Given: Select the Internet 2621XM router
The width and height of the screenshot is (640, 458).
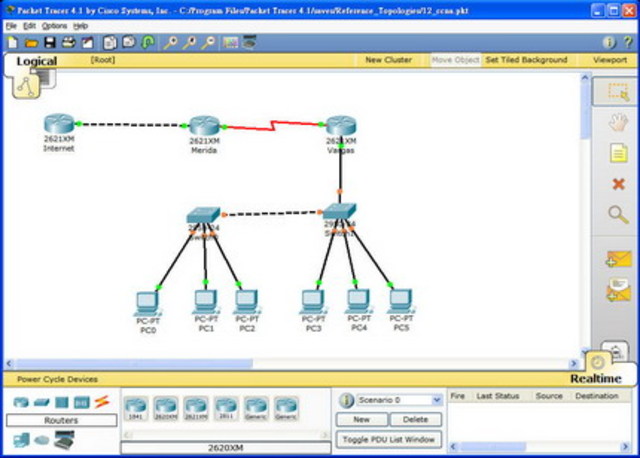Looking at the screenshot, I should (x=59, y=124).
